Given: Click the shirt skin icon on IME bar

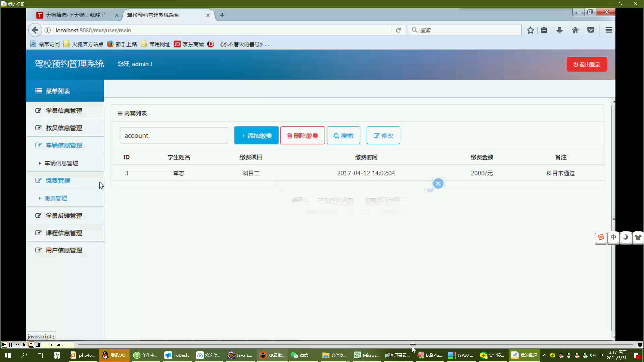Looking at the screenshot, I should click(x=638, y=237).
